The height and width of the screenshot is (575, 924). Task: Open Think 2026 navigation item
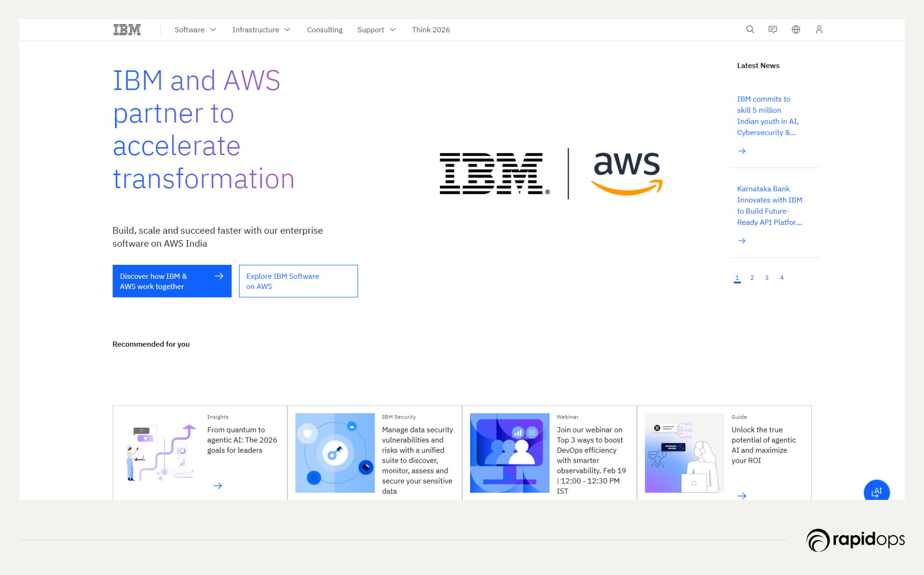pos(431,30)
